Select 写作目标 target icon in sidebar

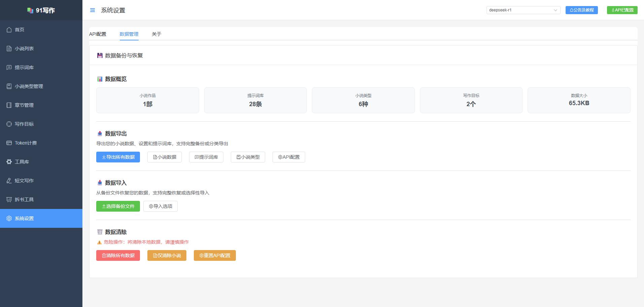(9, 124)
